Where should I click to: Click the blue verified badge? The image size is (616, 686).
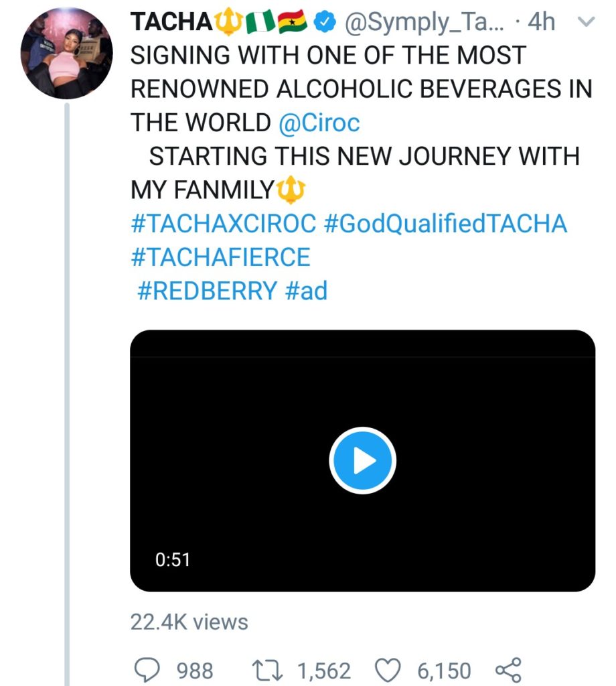point(325,22)
